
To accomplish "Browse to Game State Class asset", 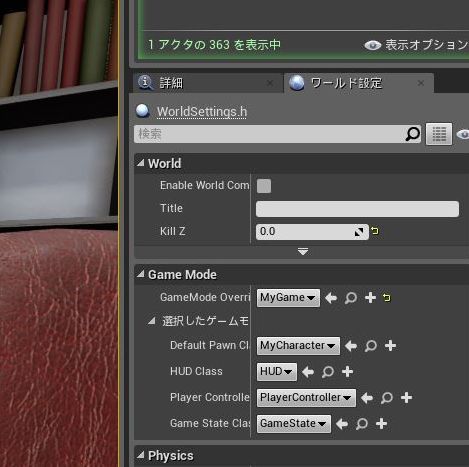I will click(x=362, y=424).
